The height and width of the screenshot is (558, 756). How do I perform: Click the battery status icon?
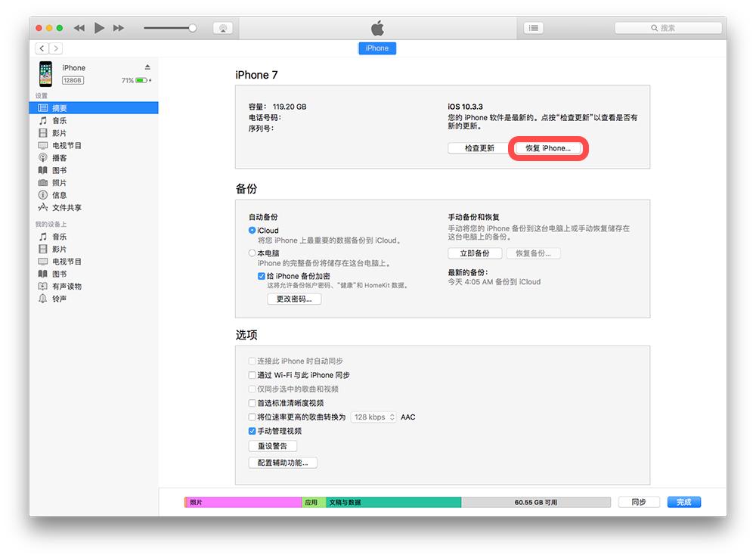[142, 81]
